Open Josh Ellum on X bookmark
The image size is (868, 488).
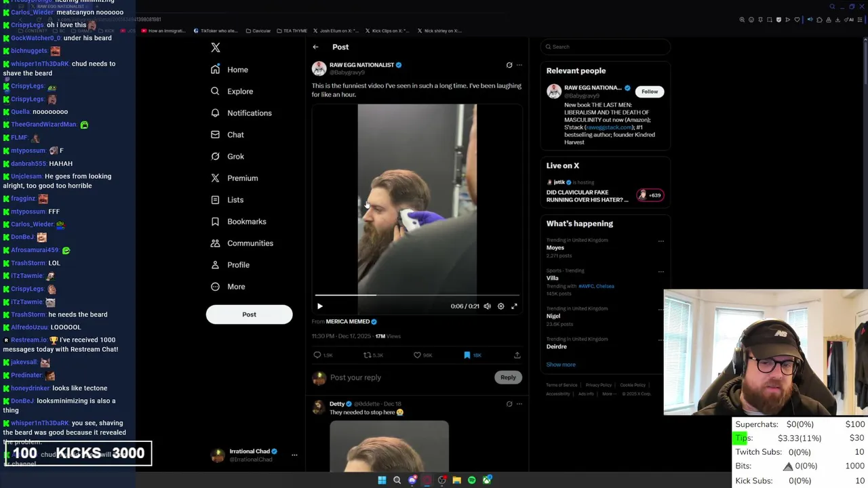[335, 30]
